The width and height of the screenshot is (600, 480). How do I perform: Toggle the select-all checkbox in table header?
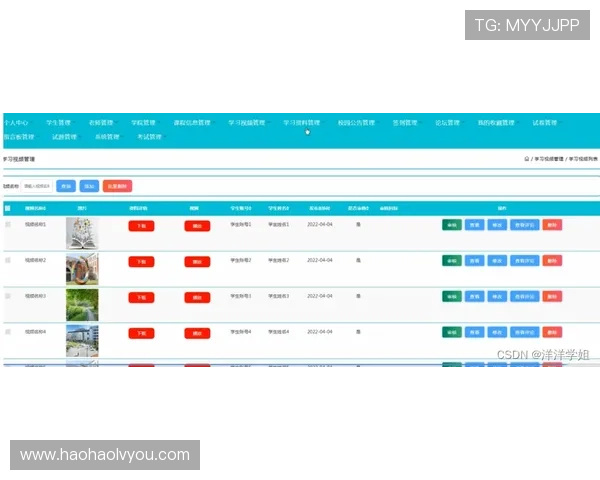tap(8, 208)
